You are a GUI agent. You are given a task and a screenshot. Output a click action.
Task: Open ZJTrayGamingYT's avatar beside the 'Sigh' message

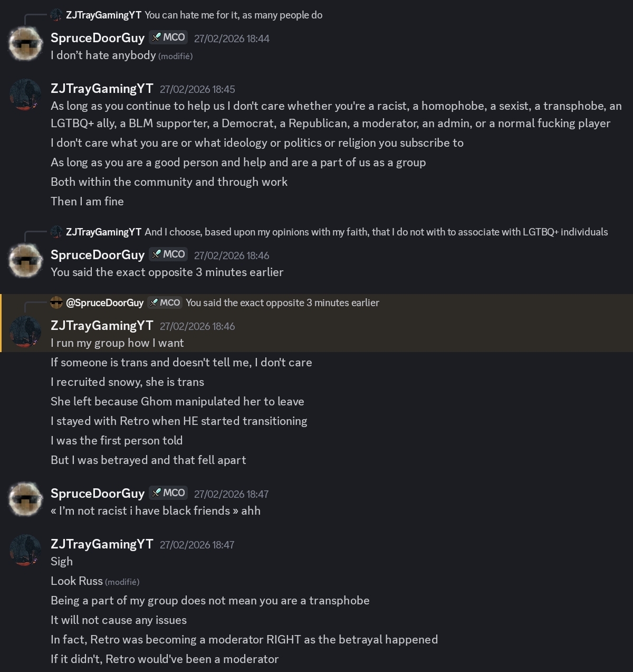pyautogui.click(x=25, y=550)
